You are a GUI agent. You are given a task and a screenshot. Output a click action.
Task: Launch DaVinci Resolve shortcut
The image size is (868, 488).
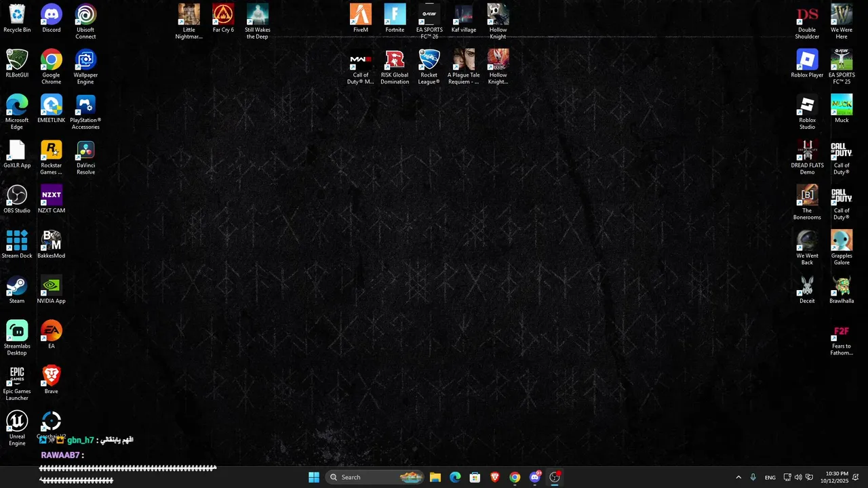pyautogui.click(x=85, y=157)
